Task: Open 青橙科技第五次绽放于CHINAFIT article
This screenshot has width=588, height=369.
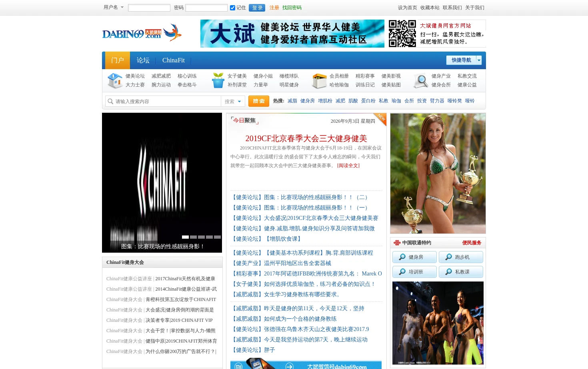Action: click(181, 299)
